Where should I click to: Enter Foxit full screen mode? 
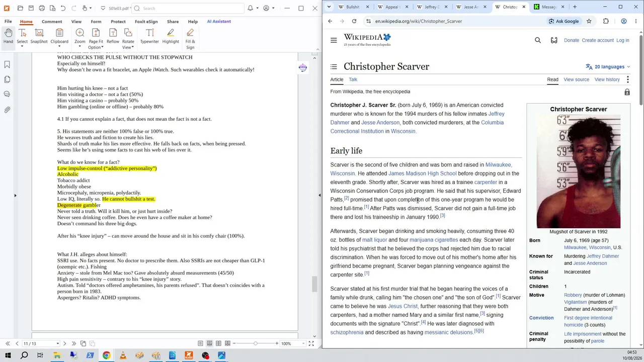(311, 343)
